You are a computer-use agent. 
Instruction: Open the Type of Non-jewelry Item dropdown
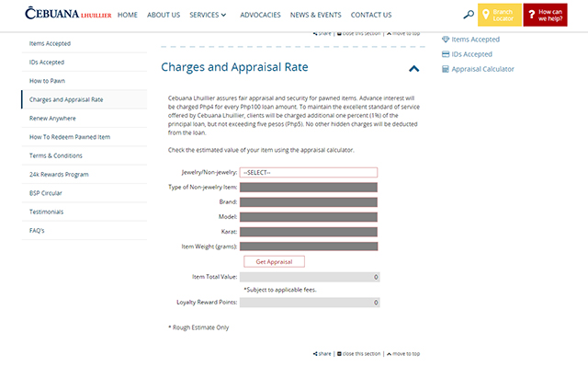309,188
